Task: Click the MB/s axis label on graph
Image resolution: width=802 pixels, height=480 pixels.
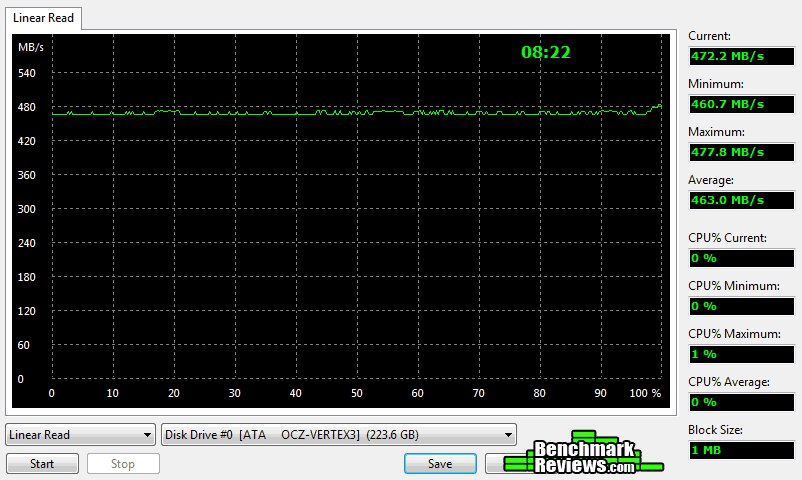Action: coord(31,48)
